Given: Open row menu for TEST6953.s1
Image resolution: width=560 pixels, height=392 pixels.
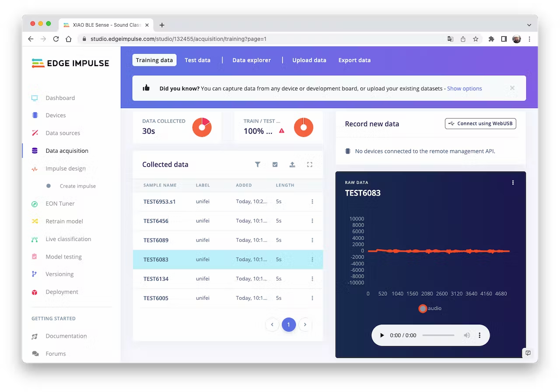Looking at the screenshot, I should tap(312, 202).
